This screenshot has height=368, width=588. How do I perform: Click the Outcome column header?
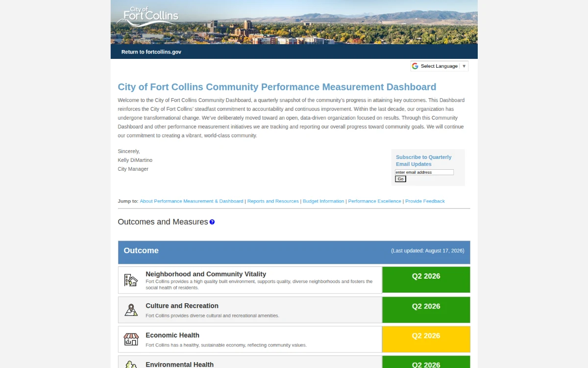[141, 251]
